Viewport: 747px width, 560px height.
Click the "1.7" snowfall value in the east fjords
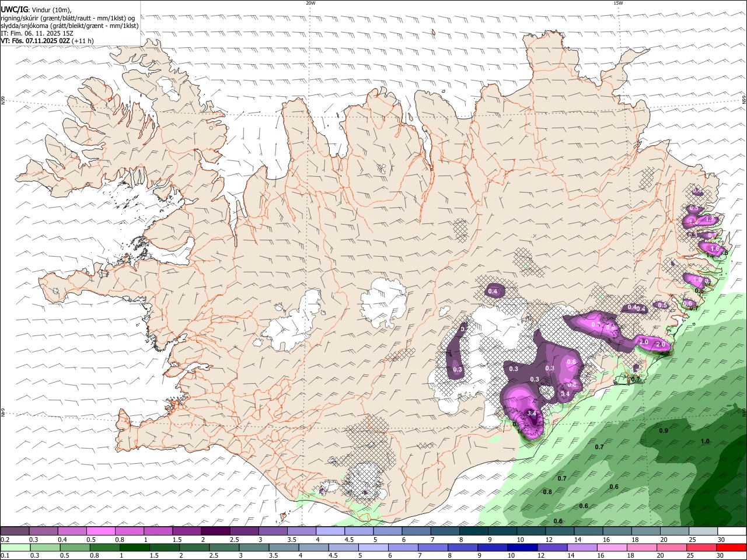[710, 219]
